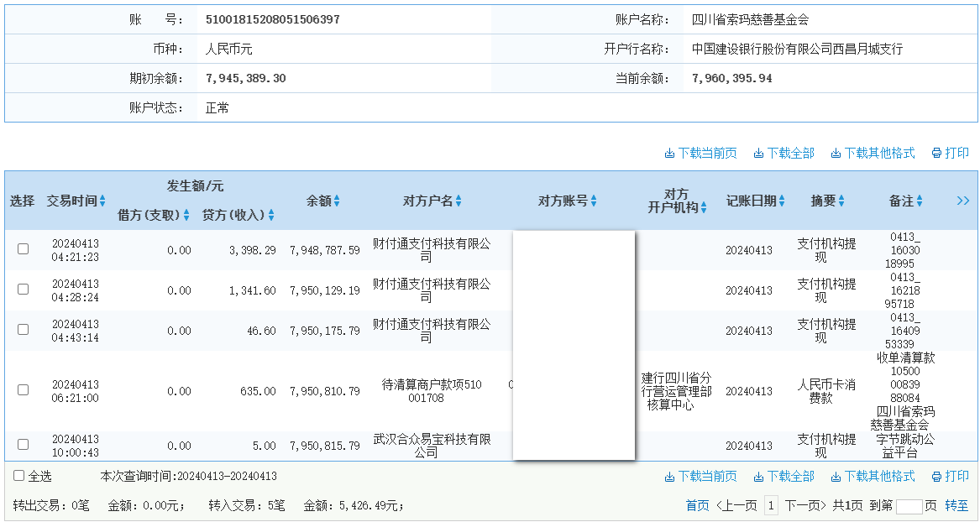Click account number 51001815208051506397
This screenshot has height=522, width=980.
[x=273, y=19]
